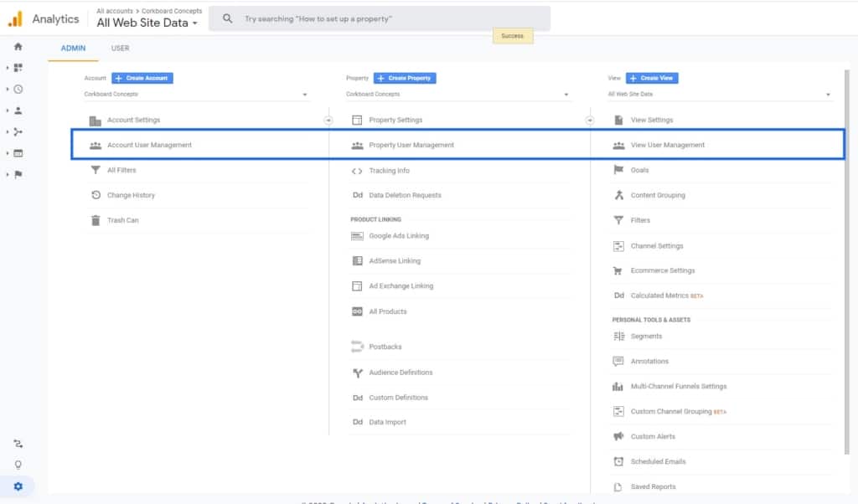Click the Google Analytics logo

16,18
